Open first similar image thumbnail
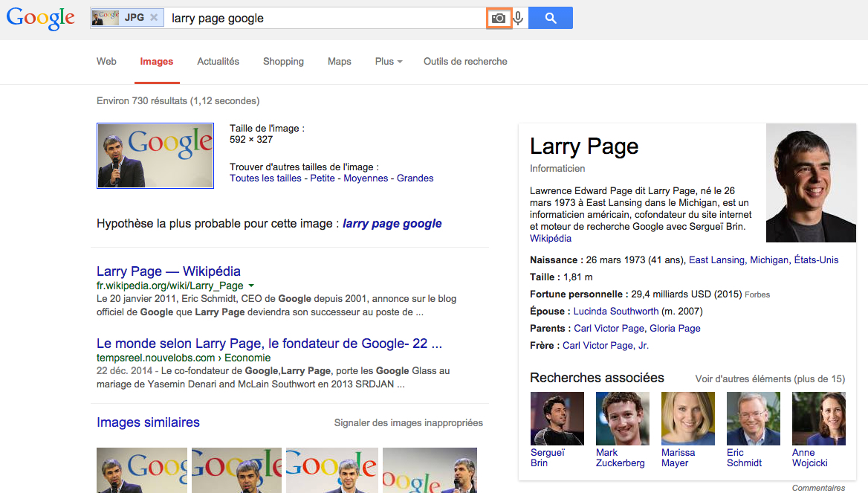The height and width of the screenshot is (493, 868). tap(142, 470)
